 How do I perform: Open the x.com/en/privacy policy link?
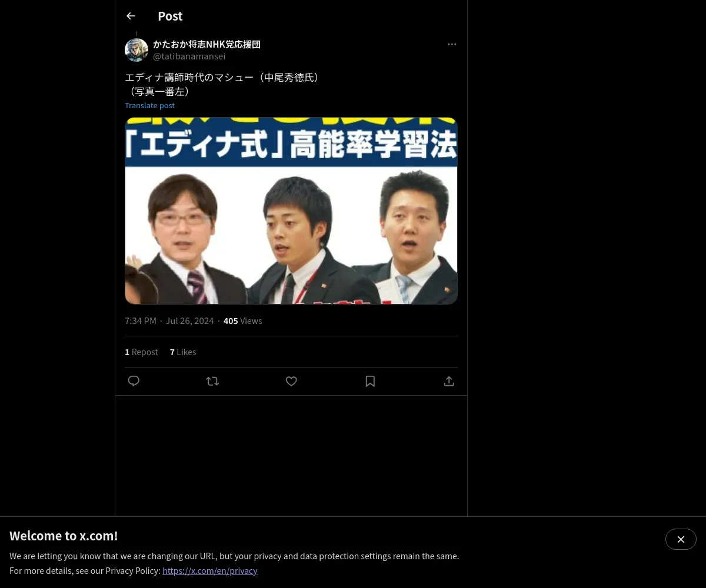[x=210, y=570]
